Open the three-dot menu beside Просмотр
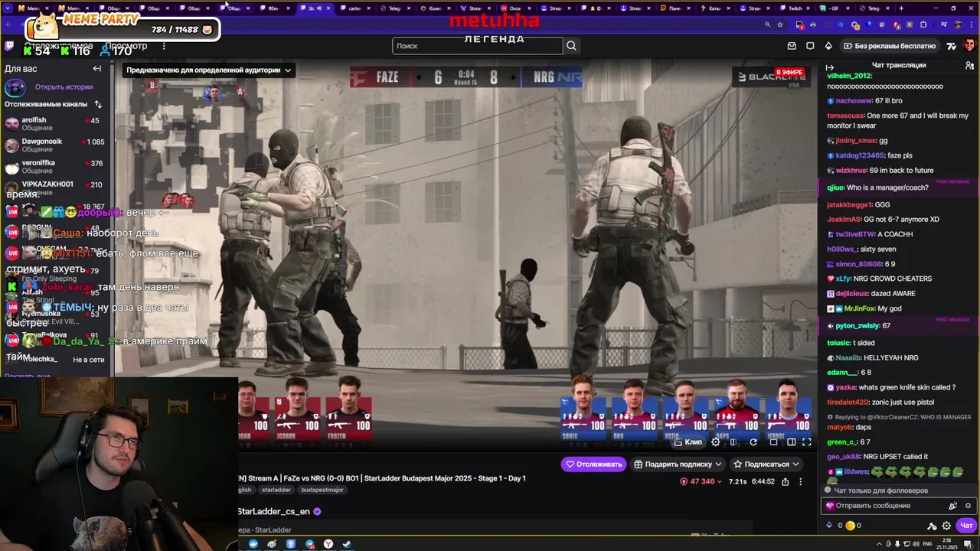The height and width of the screenshot is (551, 980). tap(164, 46)
